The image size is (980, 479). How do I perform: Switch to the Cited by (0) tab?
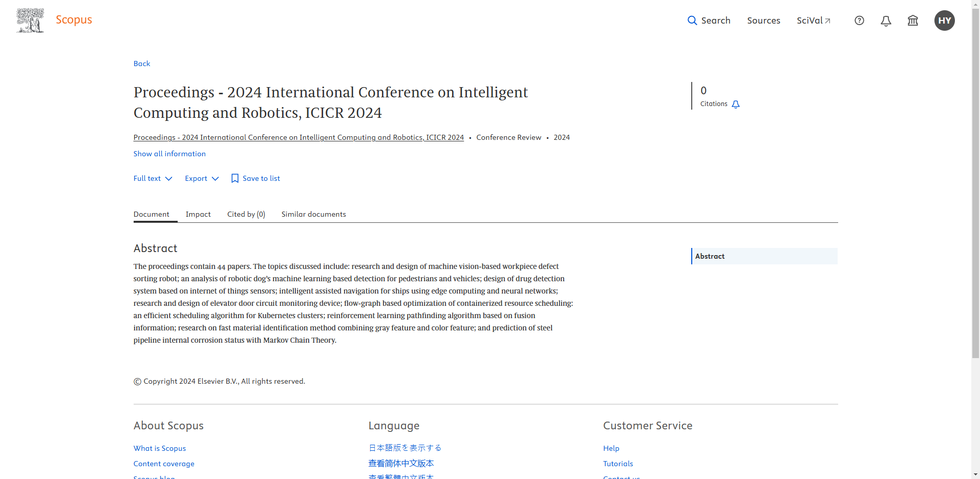[x=246, y=214]
